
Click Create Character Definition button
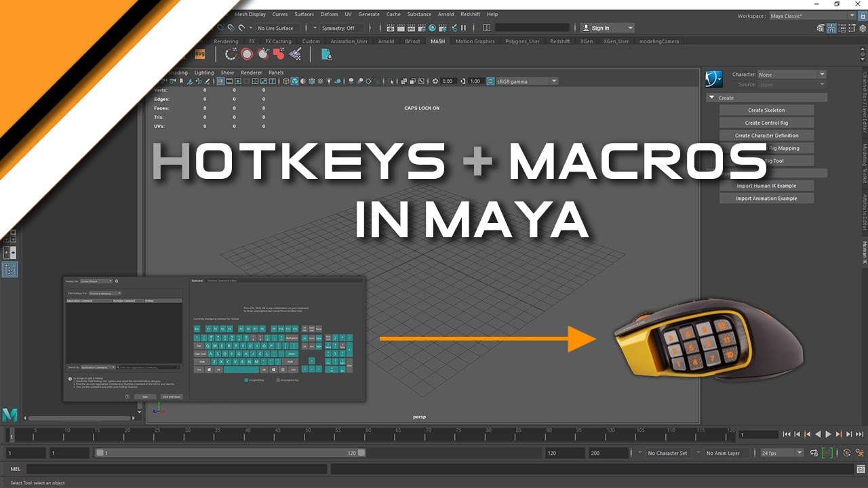[x=766, y=136]
